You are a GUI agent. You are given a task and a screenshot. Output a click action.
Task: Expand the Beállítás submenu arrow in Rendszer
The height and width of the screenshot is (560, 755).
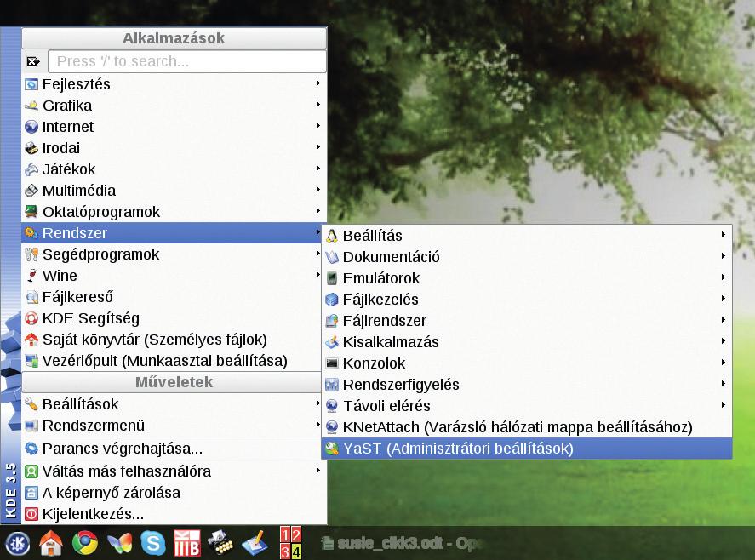click(x=724, y=235)
